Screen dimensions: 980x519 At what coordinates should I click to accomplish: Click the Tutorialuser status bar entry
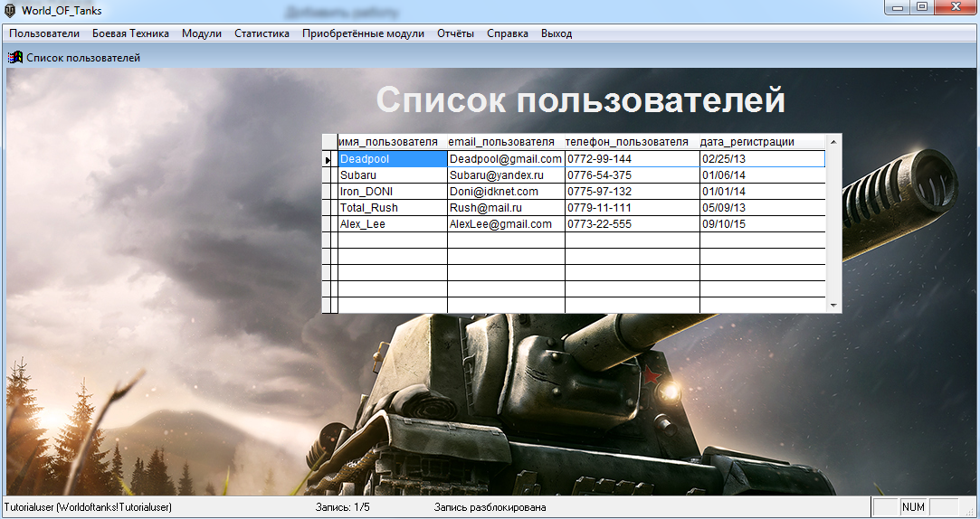[x=88, y=507]
